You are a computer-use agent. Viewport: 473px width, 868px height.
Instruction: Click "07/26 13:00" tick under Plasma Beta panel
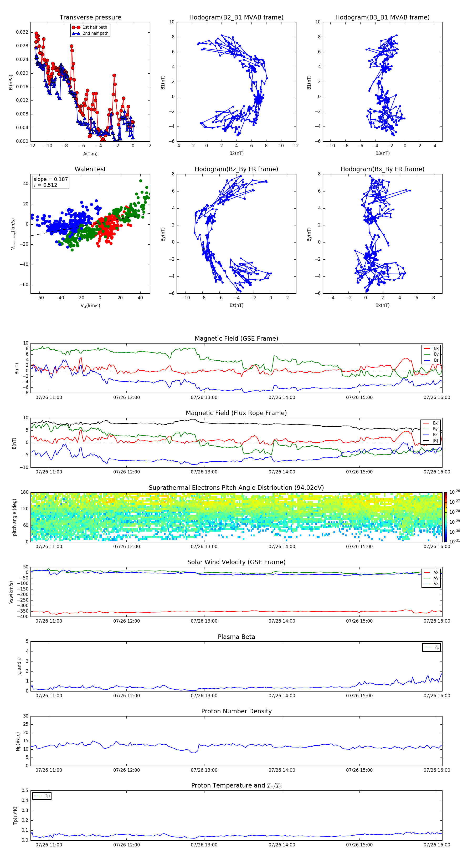pos(204,696)
